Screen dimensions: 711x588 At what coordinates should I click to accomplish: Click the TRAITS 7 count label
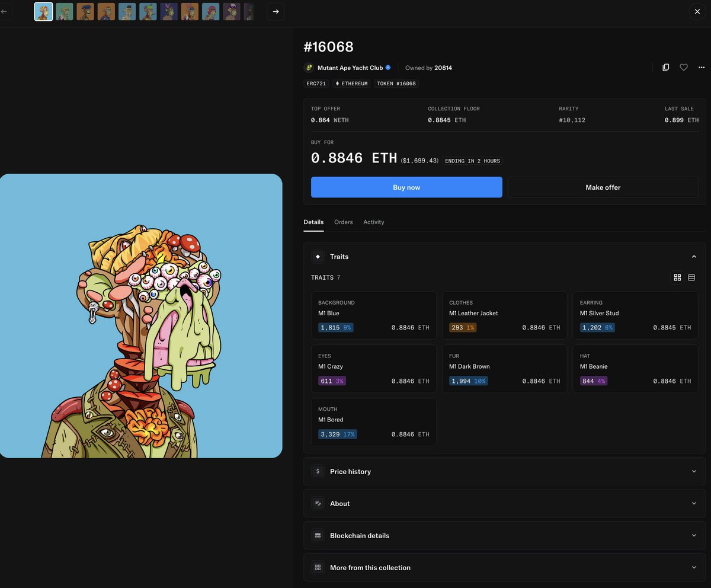[326, 277]
